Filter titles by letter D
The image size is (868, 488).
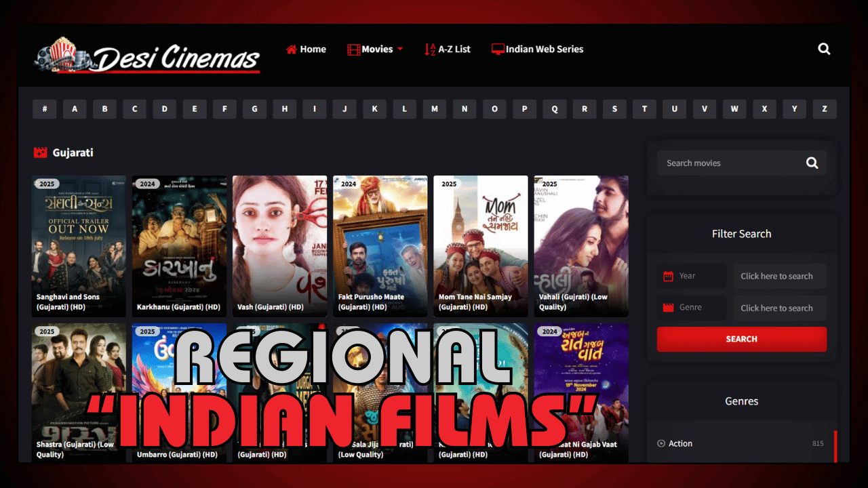pos(165,109)
